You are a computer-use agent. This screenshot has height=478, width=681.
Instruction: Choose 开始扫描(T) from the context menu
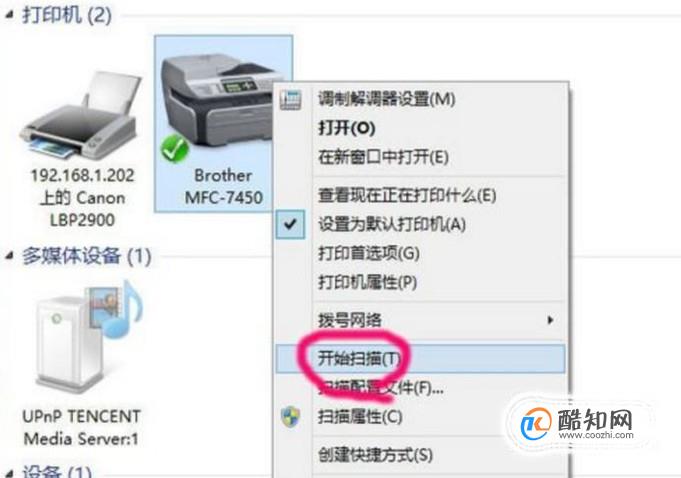(420, 359)
